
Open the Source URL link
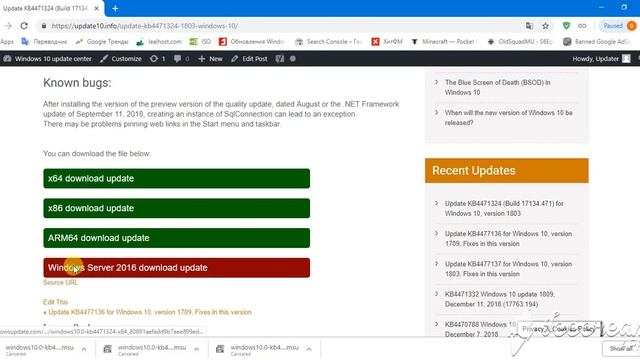[x=60, y=282]
